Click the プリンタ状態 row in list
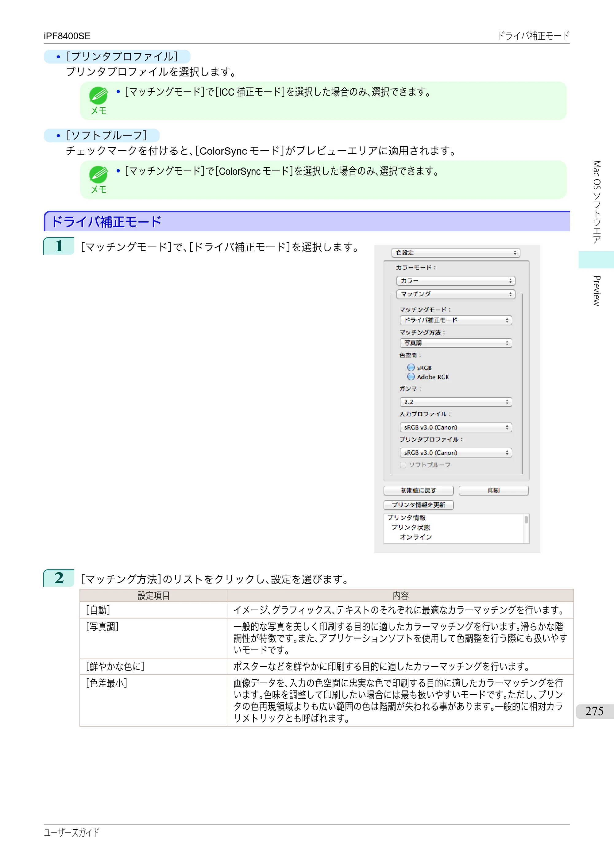The height and width of the screenshot is (868, 614). (x=411, y=527)
